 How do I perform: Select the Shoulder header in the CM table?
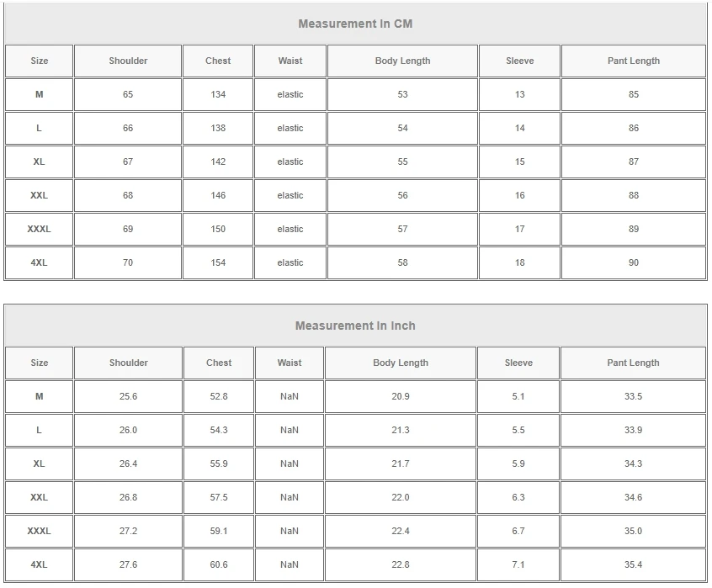128,61
